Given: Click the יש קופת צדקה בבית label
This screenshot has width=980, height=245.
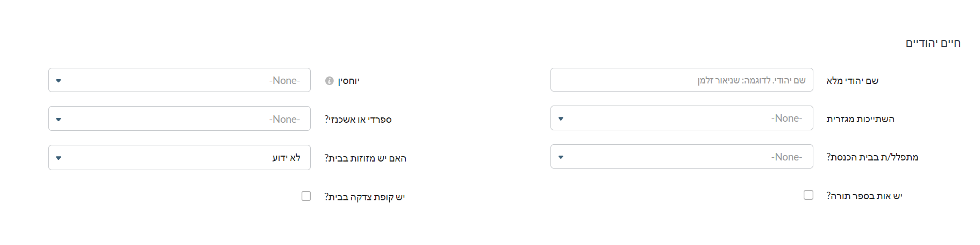Looking at the screenshot, I should tap(364, 197).
